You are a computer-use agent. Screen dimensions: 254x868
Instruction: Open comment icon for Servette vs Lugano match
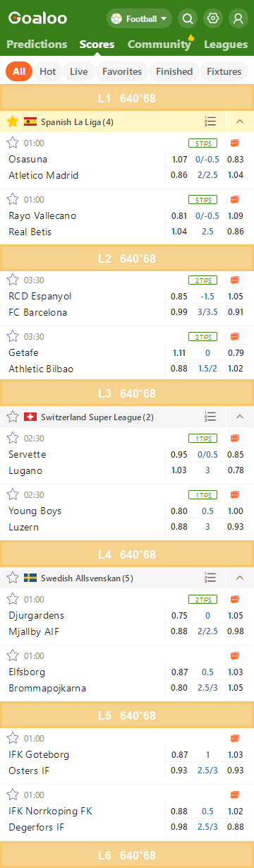tap(234, 438)
